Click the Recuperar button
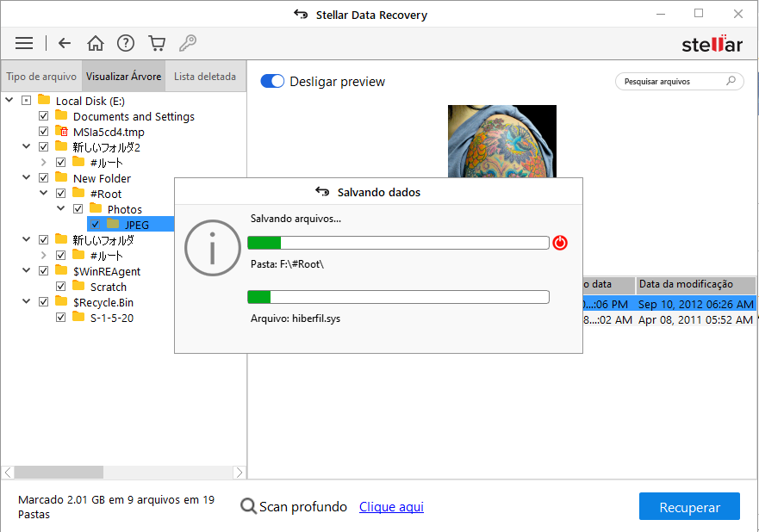 pyautogui.click(x=689, y=507)
